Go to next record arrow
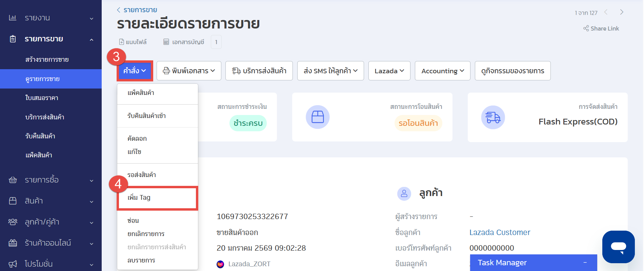 621,12
